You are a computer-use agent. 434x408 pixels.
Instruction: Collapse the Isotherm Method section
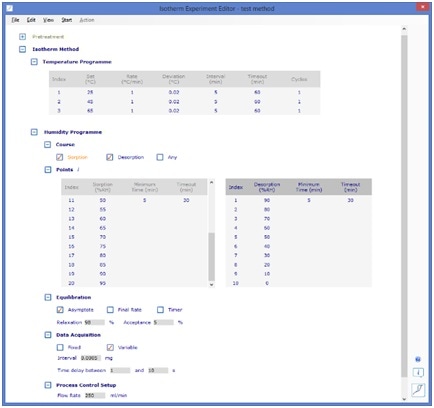click(22, 49)
